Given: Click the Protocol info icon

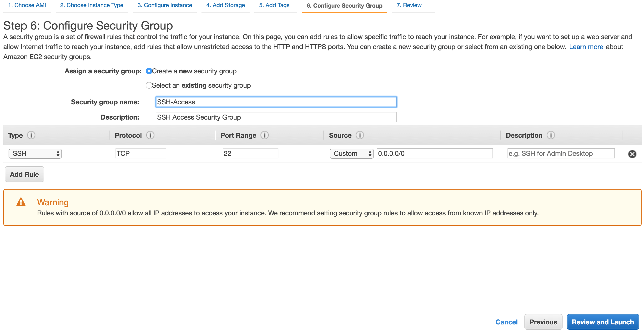Looking at the screenshot, I should pos(150,135).
